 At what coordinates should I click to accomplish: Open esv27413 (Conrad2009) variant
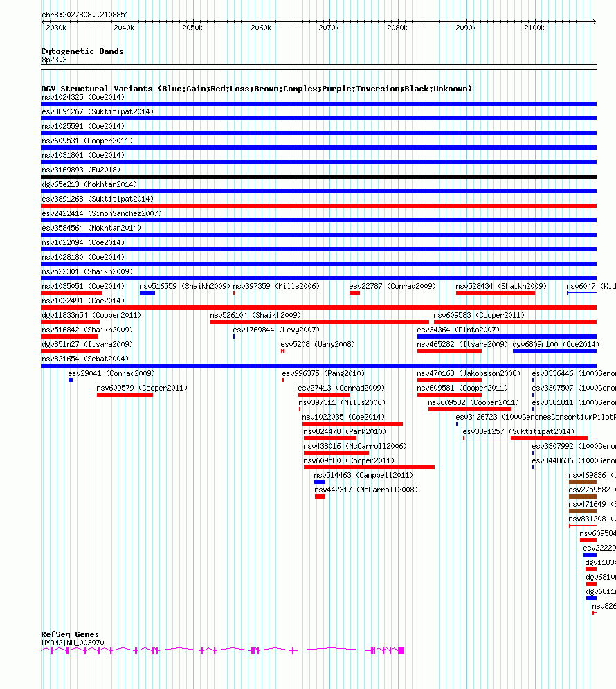[x=324, y=395]
